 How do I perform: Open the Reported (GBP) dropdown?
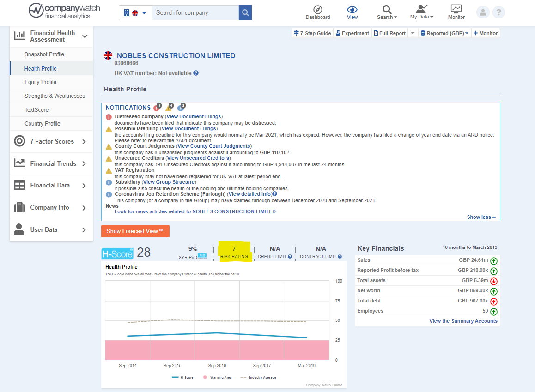pos(444,33)
